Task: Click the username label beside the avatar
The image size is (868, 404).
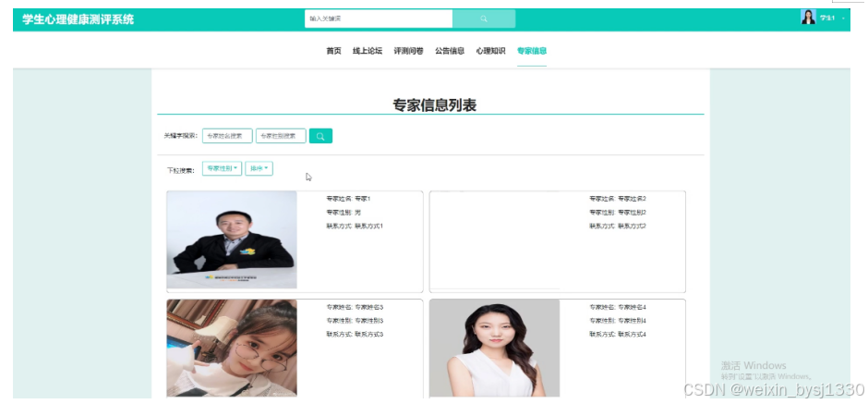Action: (x=827, y=18)
